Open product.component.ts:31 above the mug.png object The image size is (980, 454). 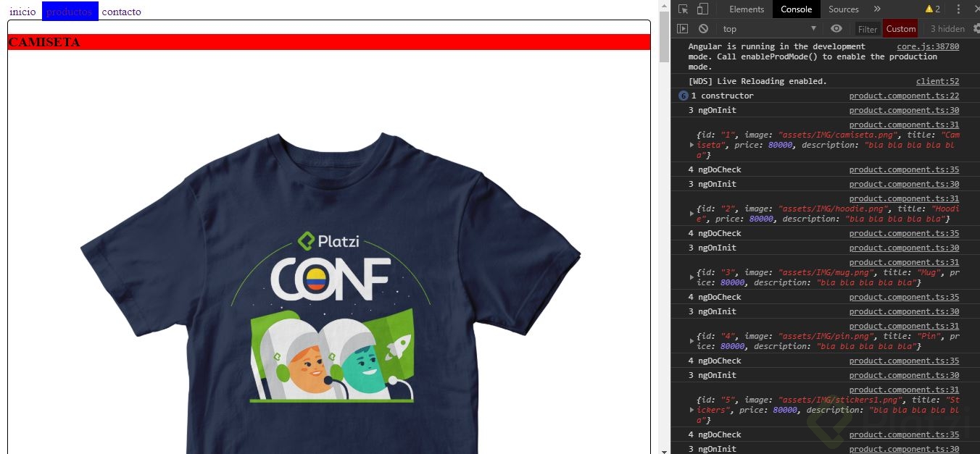tap(904, 262)
